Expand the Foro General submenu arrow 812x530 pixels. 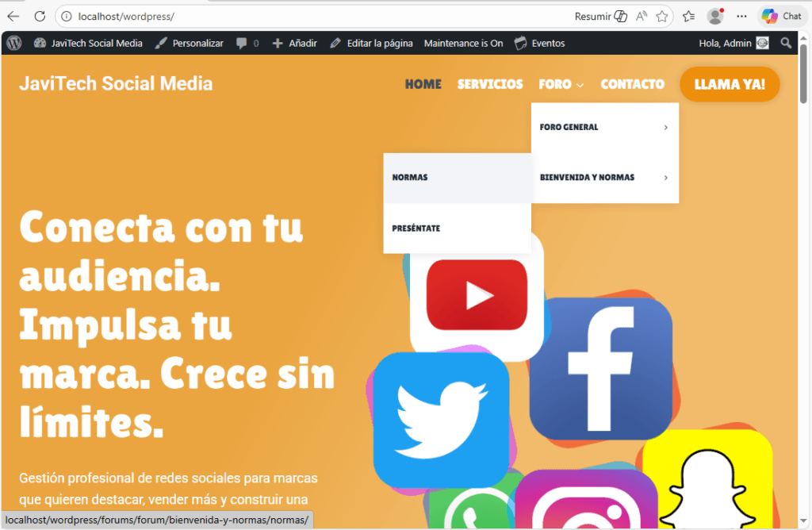(665, 127)
